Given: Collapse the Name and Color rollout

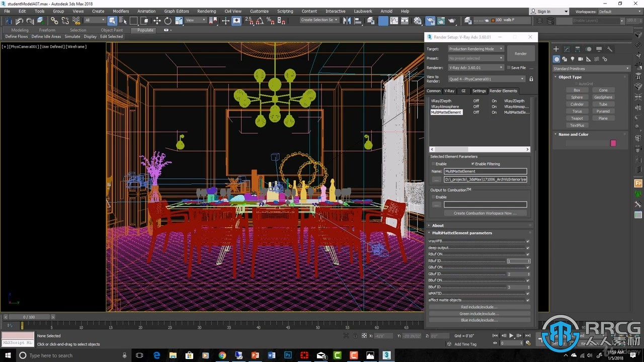Looking at the screenshot, I should [x=573, y=134].
